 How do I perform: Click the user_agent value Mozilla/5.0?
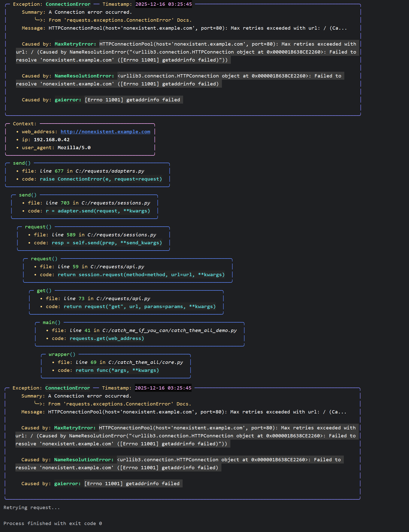(74, 148)
